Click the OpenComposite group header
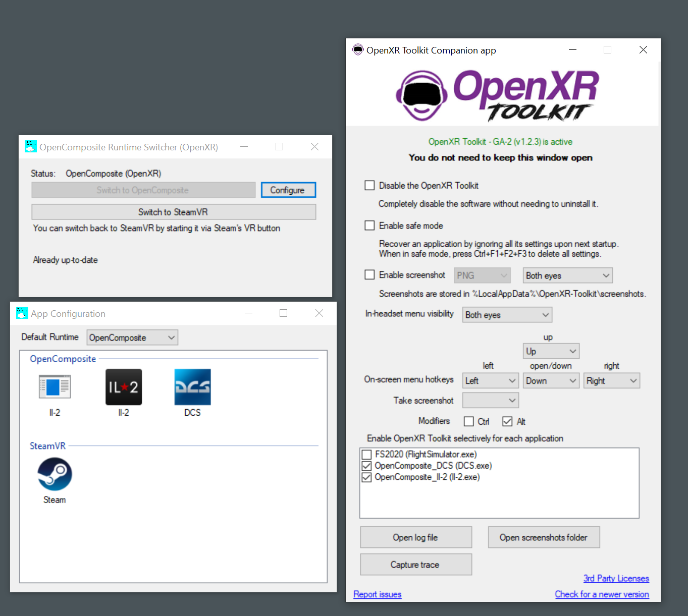 pyautogui.click(x=63, y=359)
